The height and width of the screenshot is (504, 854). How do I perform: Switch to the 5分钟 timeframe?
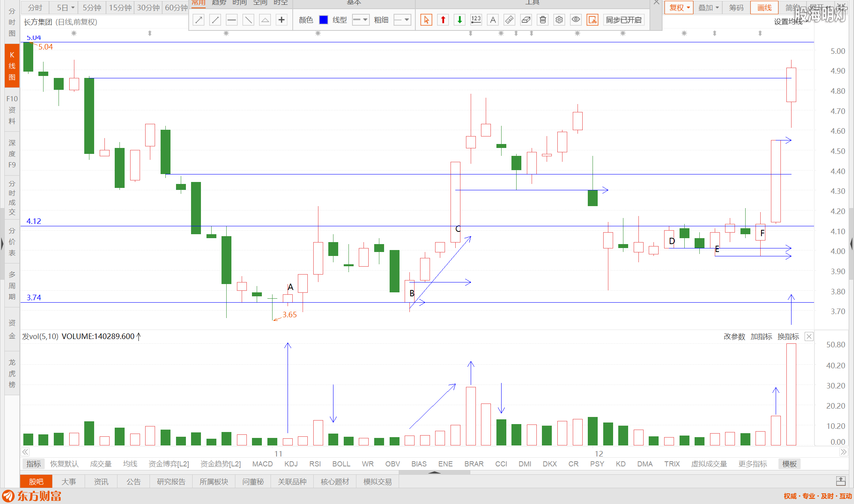point(92,8)
